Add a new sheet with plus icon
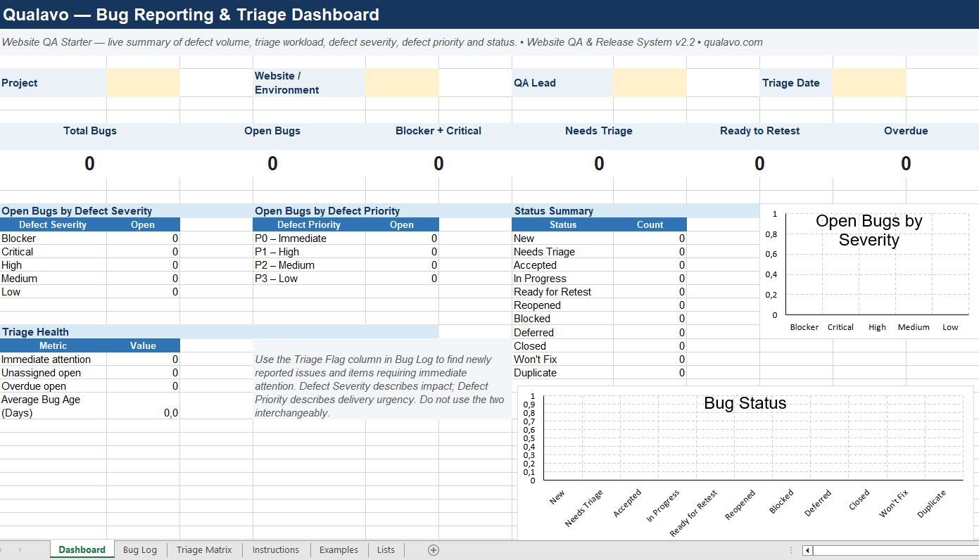The width and height of the screenshot is (979, 560). [x=434, y=550]
